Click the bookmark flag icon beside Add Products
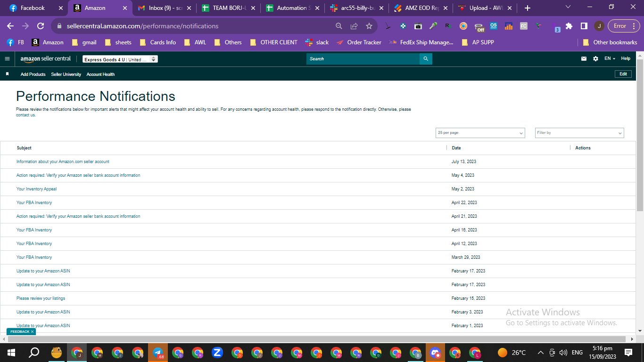The width and height of the screenshot is (644, 362). click(7, 74)
